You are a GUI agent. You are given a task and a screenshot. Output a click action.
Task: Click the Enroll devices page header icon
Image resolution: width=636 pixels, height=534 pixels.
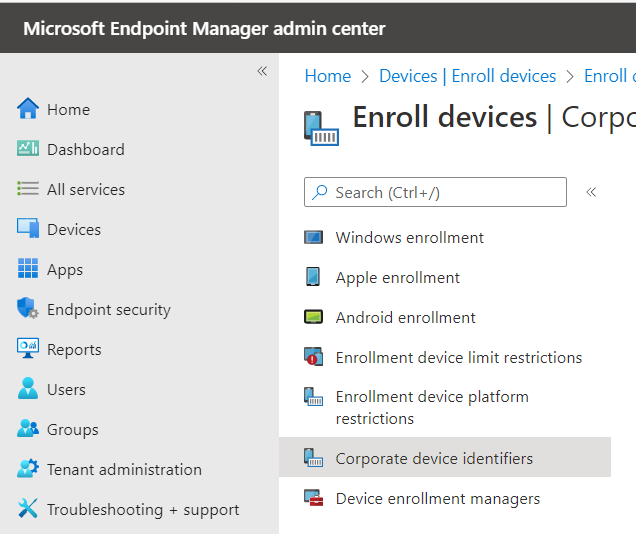click(321, 128)
